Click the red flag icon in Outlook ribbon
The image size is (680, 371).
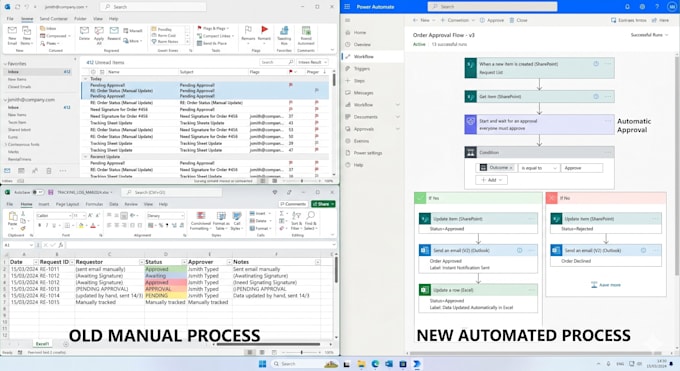pyautogui.click(x=264, y=30)
